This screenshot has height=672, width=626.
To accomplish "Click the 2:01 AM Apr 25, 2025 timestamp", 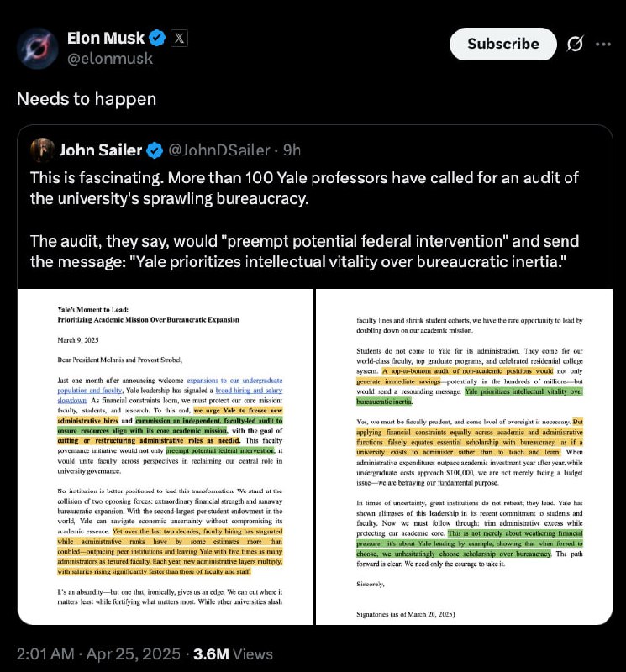I will click(98, 654).
